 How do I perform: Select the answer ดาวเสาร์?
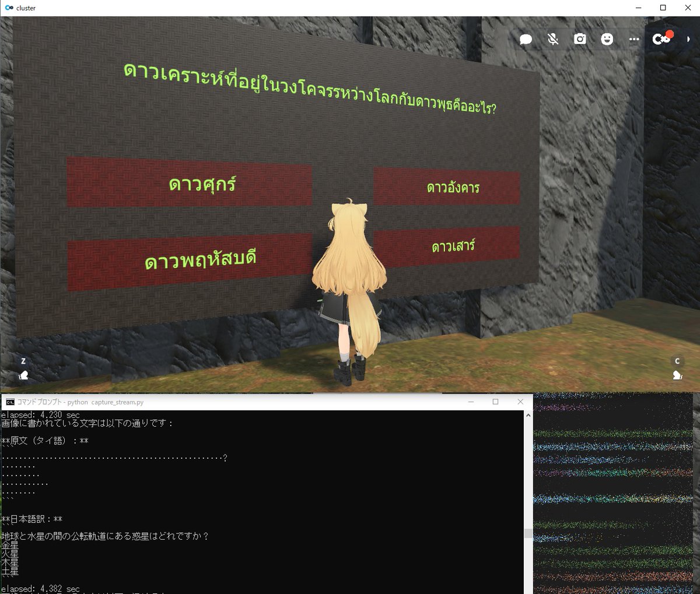[x=446, y=248]
